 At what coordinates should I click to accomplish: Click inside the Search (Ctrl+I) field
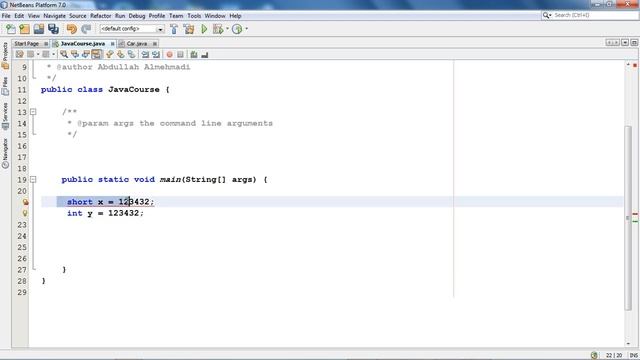[594, 15]
